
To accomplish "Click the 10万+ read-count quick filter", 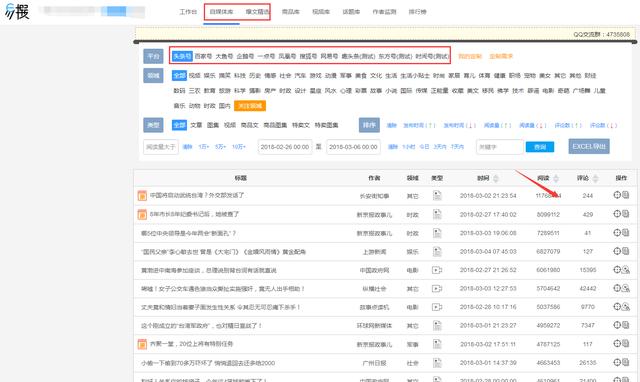I will click(x=239, y=147).
